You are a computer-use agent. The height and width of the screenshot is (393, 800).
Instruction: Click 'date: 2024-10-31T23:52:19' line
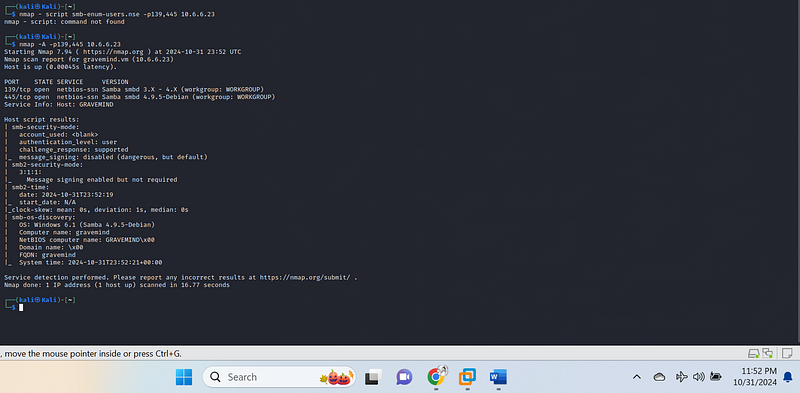coord(66,194)
